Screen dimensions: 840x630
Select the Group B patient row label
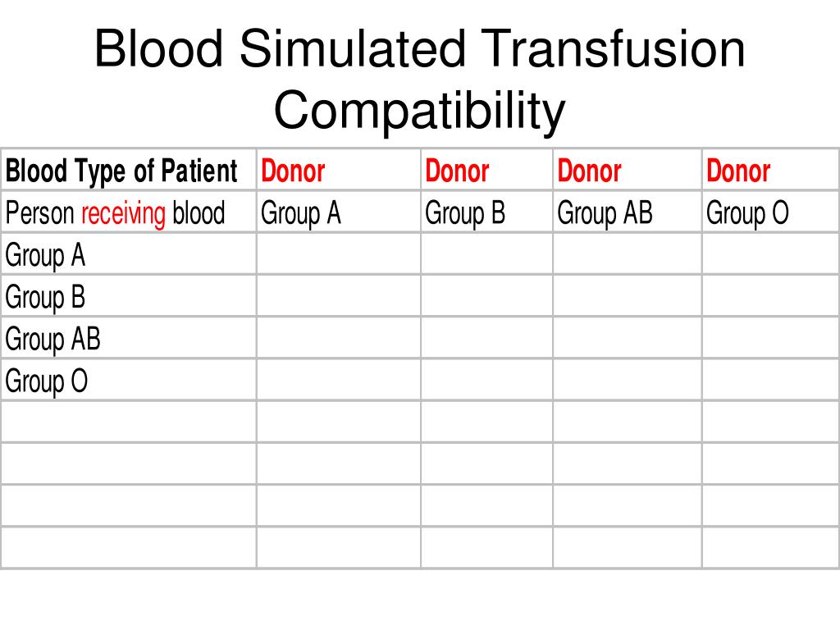(129, 295)
